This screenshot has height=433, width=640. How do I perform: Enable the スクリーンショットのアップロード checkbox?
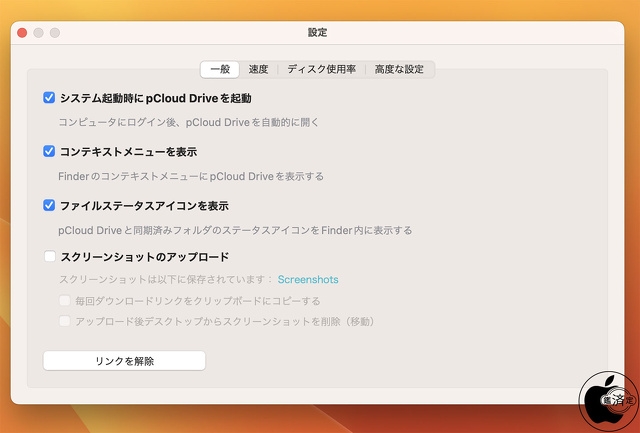coord(49,257)
